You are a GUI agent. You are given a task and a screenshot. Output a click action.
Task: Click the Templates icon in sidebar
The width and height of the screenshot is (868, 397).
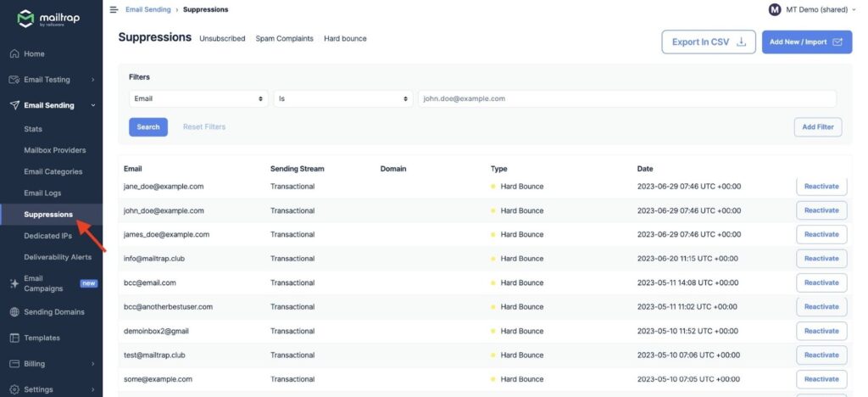pyautogui.click(x=14, y=338)
